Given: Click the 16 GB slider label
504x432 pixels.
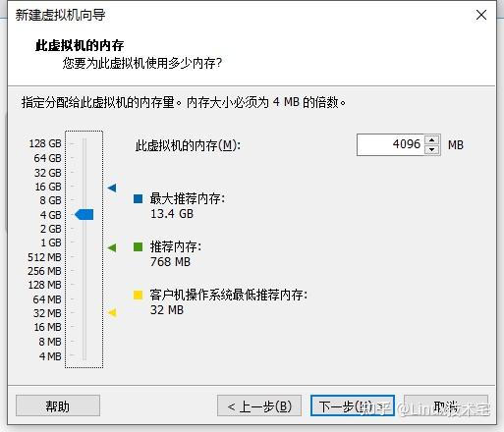Looking at the screenshot, I should [x=48, y=187].
